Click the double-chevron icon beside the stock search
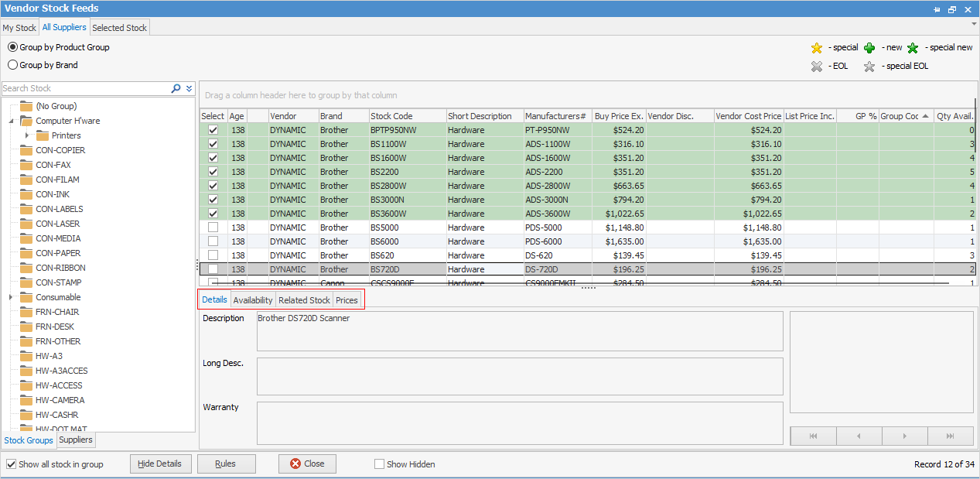 189,89
